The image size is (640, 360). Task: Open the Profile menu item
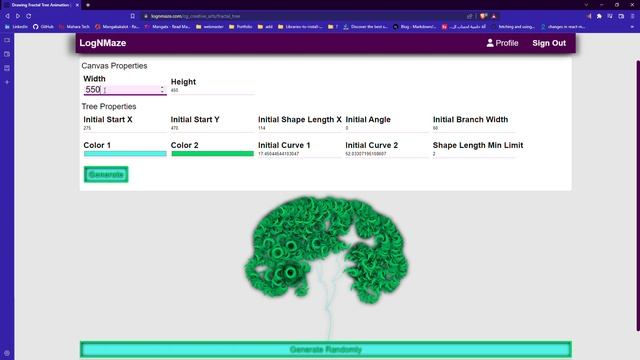pyautogui.click(x=502, y=43)
